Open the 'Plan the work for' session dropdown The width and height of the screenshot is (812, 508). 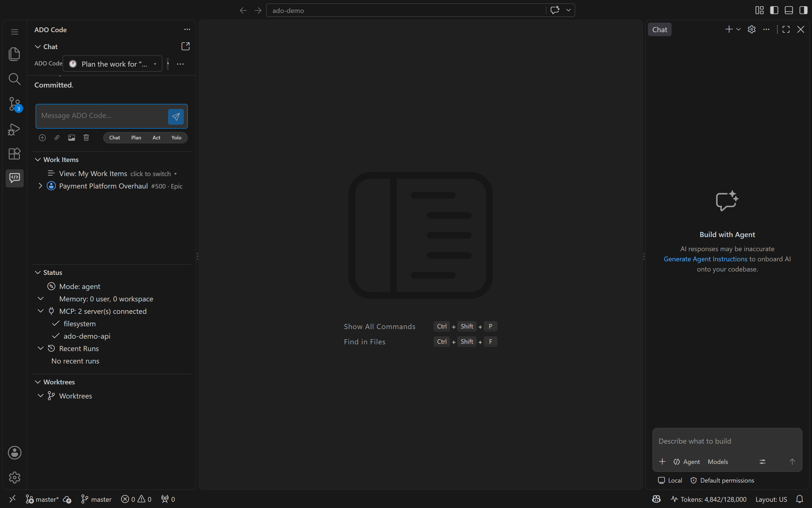click(x=112, y=64)
